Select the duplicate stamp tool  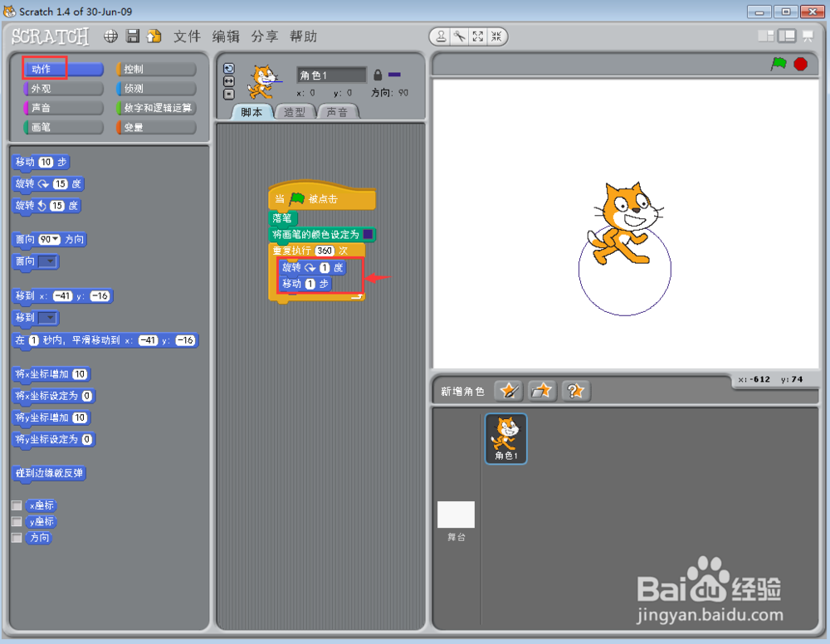[x=441, y=37]
